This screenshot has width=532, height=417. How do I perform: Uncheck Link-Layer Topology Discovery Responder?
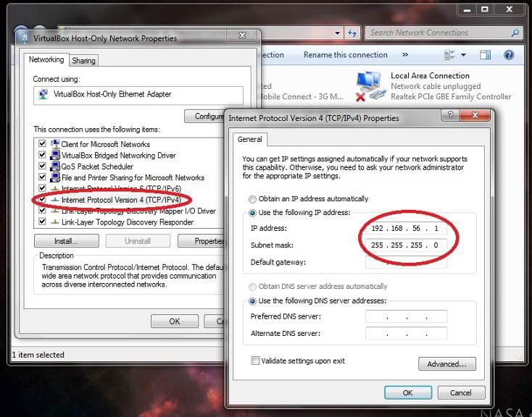[x=42, y=222]
